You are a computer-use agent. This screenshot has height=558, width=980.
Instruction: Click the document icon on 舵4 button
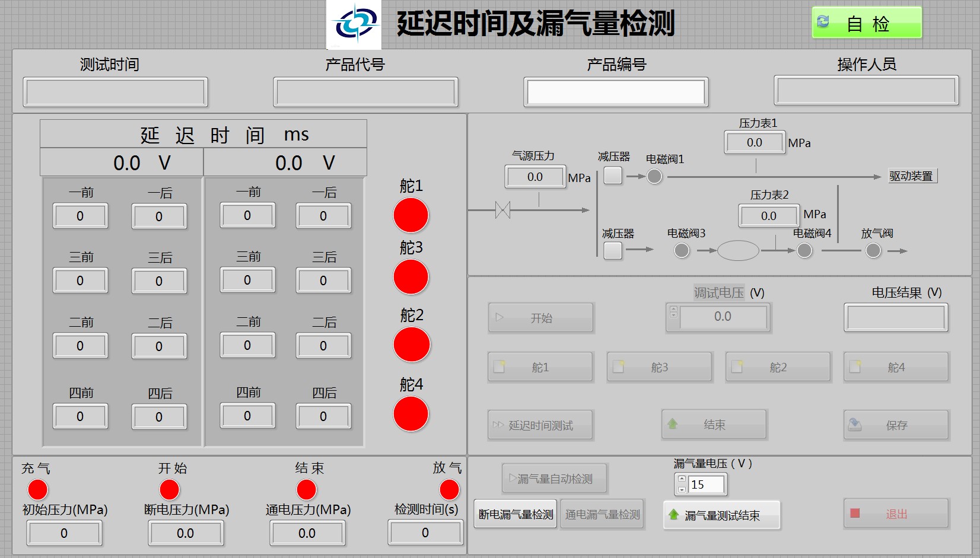(x=855, y=366)
